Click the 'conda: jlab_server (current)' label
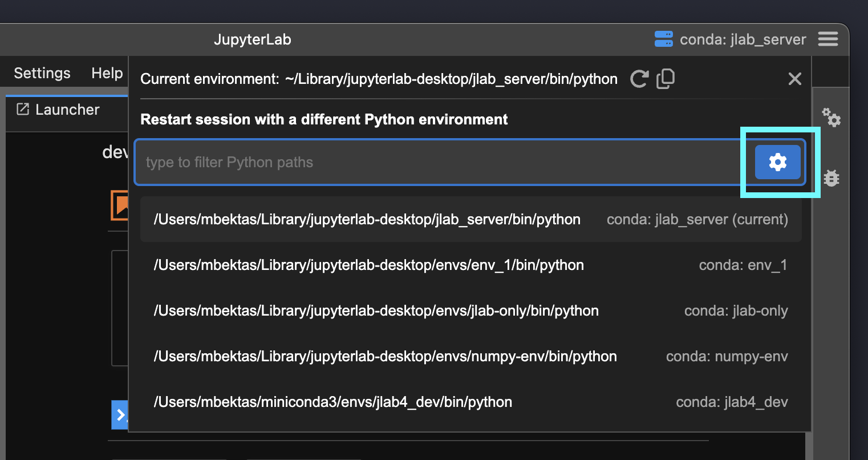868x460 pixels. click(x=697, y=219)
